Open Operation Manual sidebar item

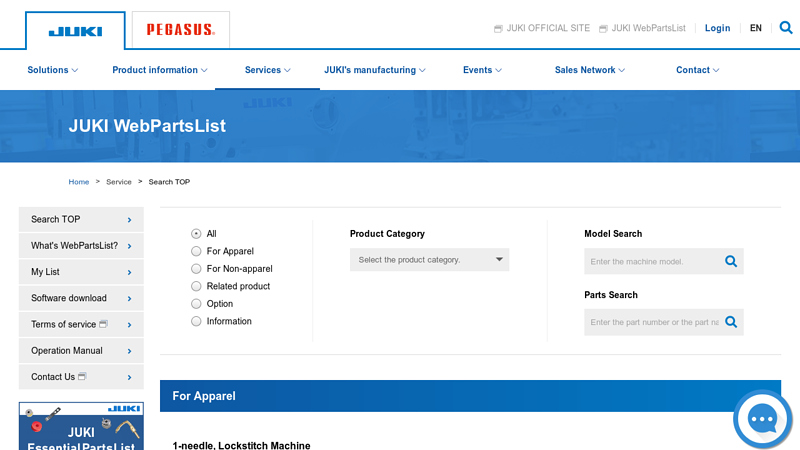pos(81,351)
